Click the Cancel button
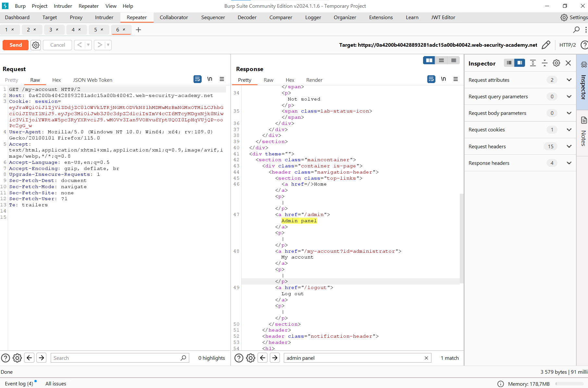The image size is (588, 388). pyautogui.click(x=58, y=45)
